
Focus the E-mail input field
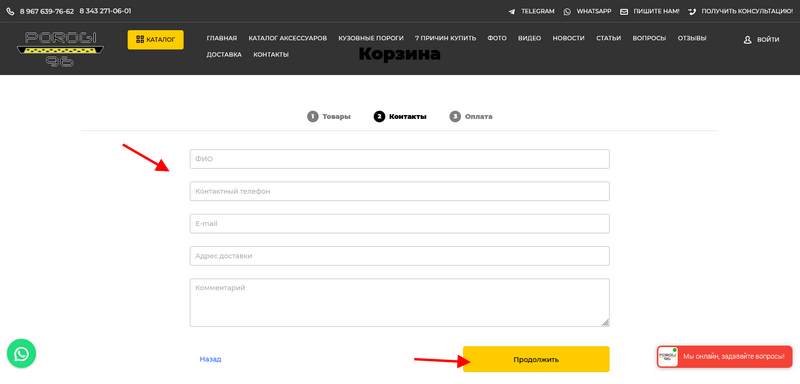click(399, 223)
